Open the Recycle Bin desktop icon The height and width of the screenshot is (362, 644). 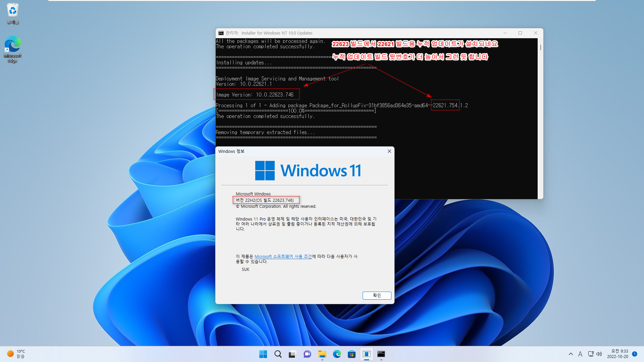click(x=13, y=13)
